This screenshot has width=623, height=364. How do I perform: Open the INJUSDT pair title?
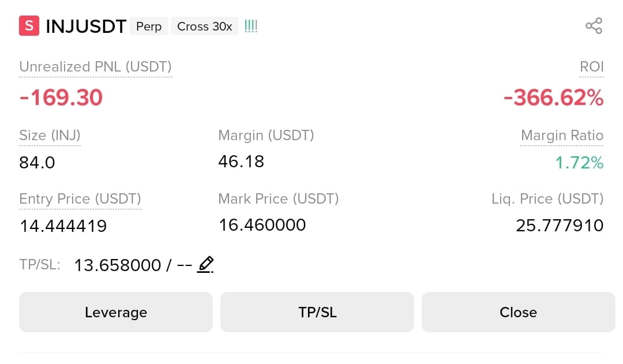click(86, 27)
